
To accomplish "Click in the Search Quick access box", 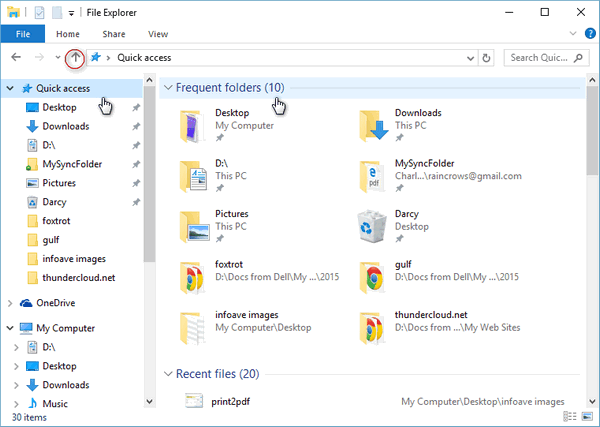I will 546,58.
